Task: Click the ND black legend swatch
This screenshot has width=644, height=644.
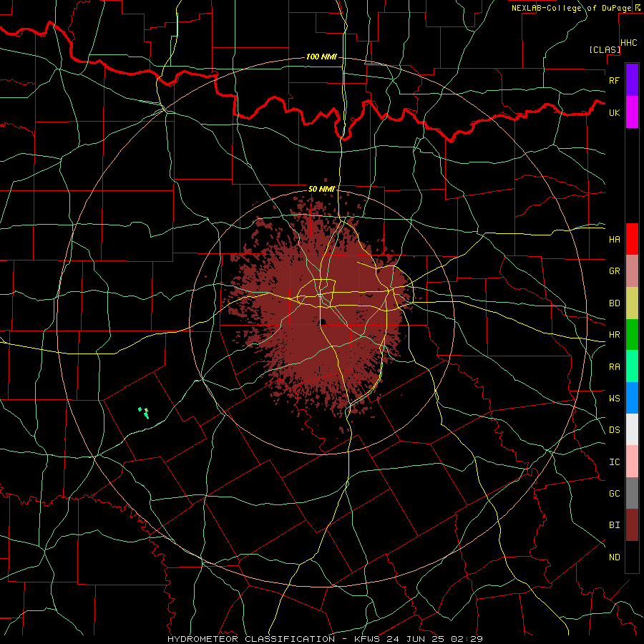Action: 632,557
